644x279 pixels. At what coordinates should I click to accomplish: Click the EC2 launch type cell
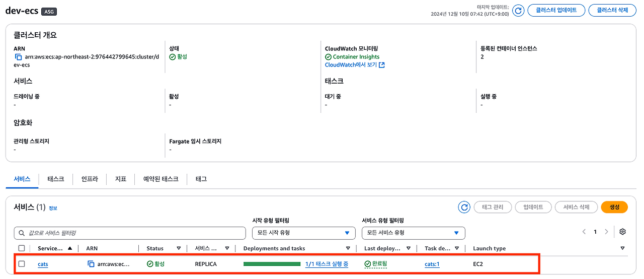[x=478, y=264]
